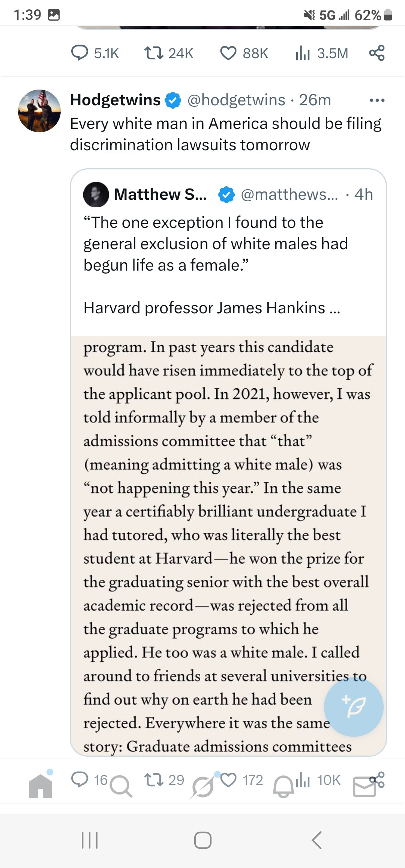Open the @hodgetwins handle

[x=236, y=100]
